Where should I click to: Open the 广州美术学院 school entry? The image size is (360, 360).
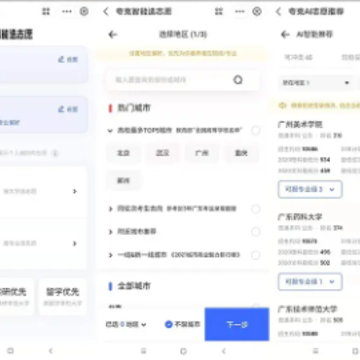tap(300, 125)
